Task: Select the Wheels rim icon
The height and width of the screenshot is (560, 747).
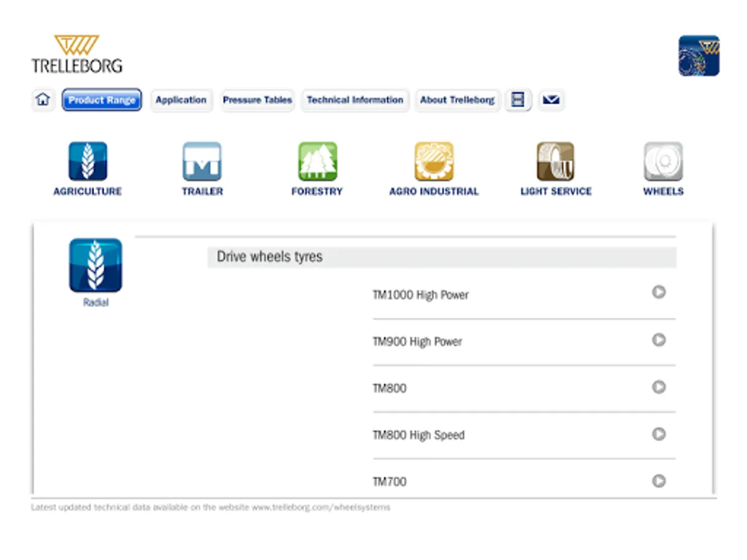Action: coord(664,161)
